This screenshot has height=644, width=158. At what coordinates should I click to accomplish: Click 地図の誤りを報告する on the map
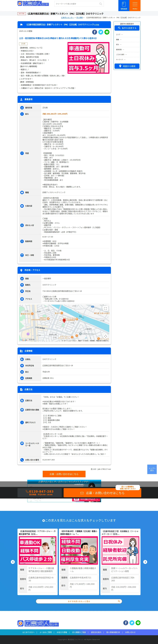(x=102, y=341)
